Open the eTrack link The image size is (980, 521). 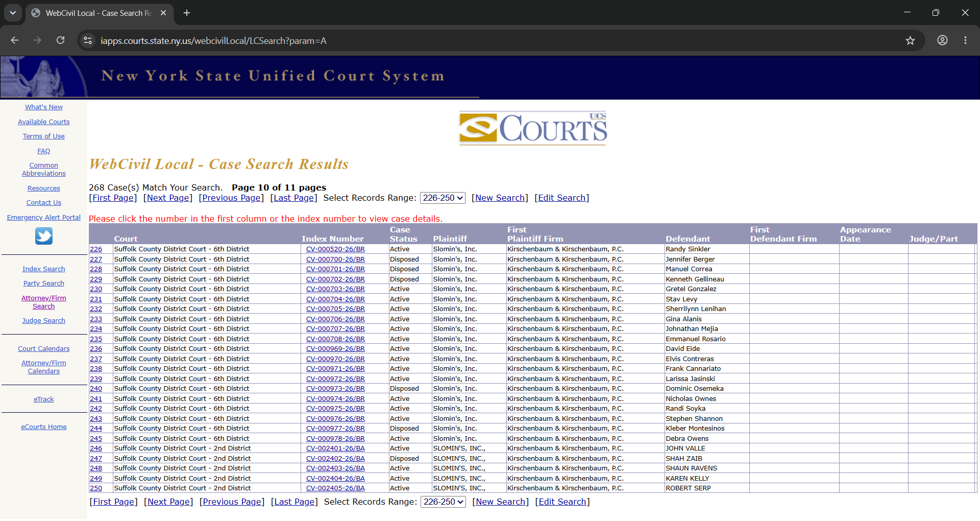44,399
